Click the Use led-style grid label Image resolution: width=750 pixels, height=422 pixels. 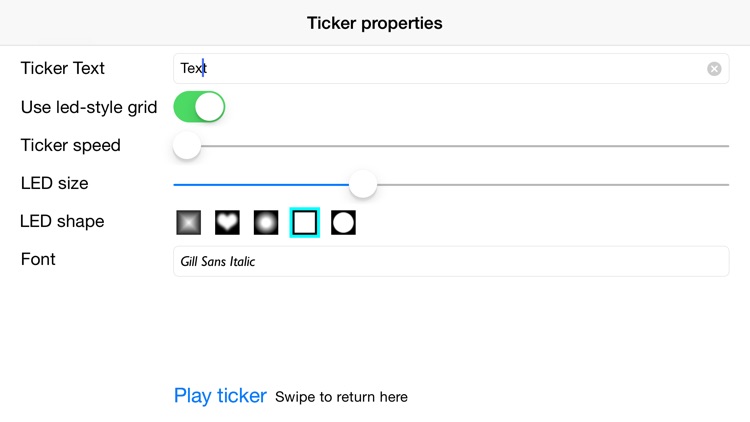coord(89,107)
